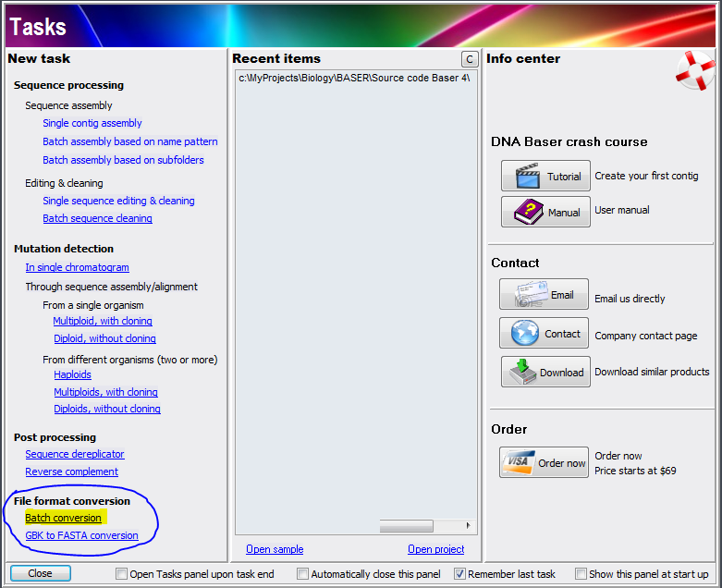Open the Manual book button
This screenshot has height=588, width=722.
pos(545,212)
